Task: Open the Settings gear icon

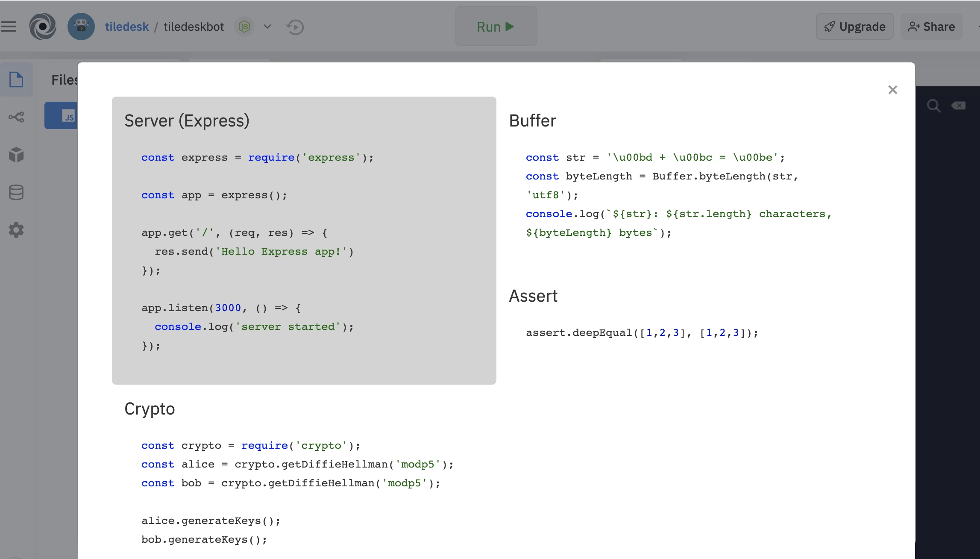Action: (x=16, y=230)
